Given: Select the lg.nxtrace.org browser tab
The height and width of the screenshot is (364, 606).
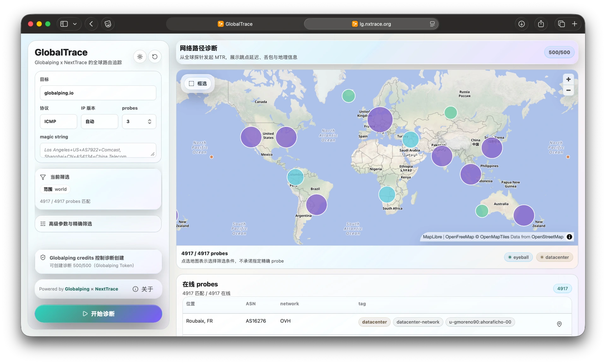Looking at the screenshot, I should pos(371,24).
